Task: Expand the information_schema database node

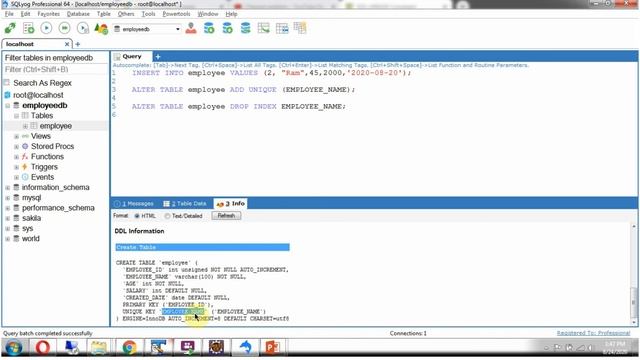Action: point(7,187)
